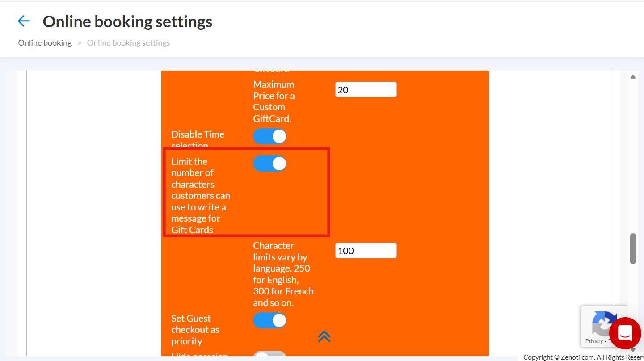
Task: Open the reCAPTCHA Privacy link
Action: (x=594, y=341)
